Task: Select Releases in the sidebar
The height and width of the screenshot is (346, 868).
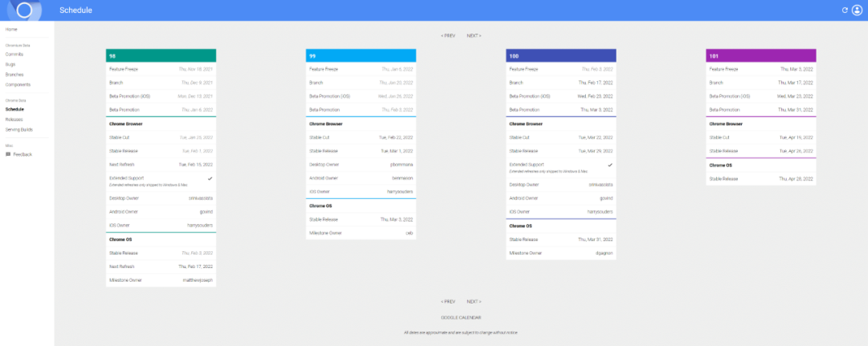Action: tap(14, 119)
